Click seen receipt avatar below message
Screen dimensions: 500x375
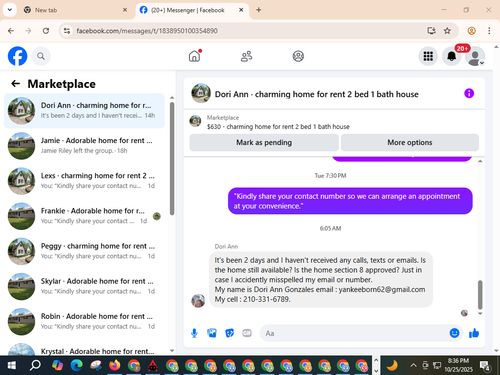tap(464, 313)
